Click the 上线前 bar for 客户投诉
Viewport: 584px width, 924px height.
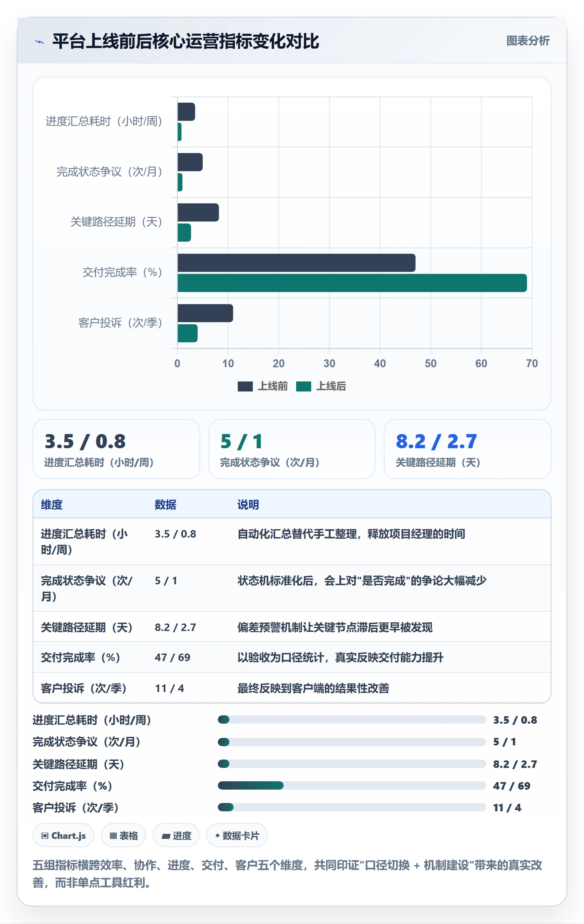205,313
